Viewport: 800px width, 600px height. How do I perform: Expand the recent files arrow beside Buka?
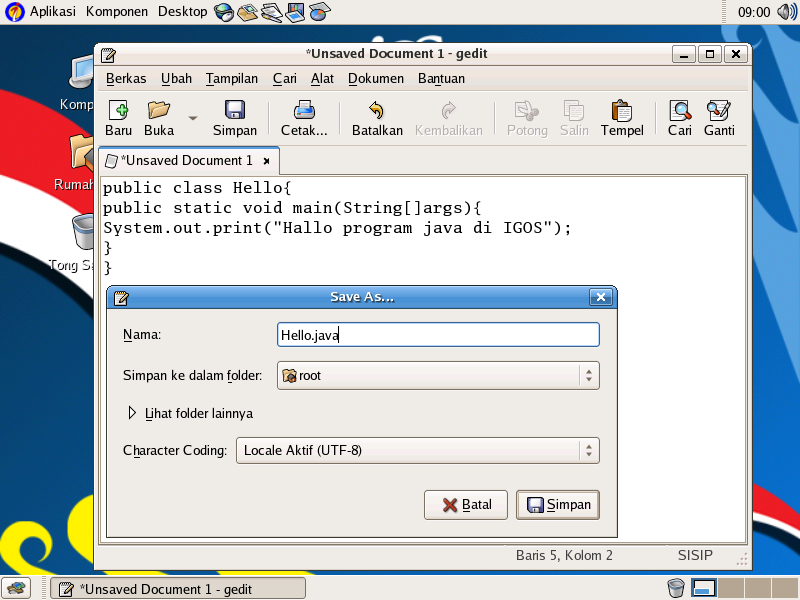coord(193,118)
